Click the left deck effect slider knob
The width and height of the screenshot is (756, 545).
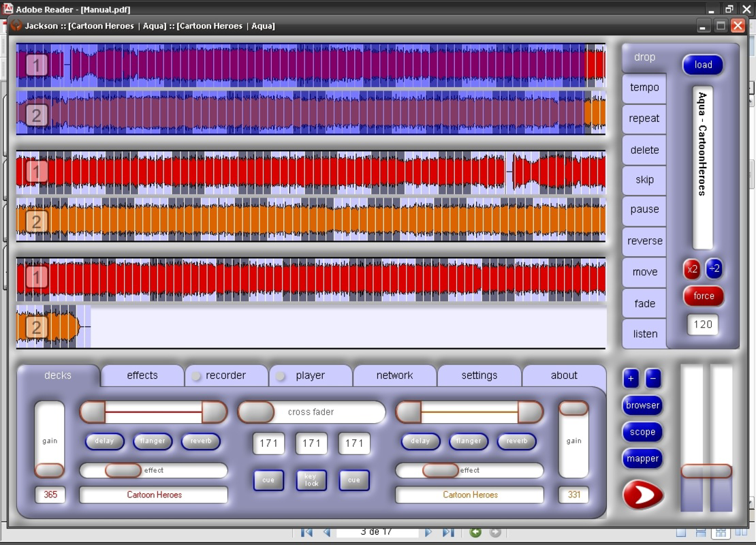(x=123, y=470)
